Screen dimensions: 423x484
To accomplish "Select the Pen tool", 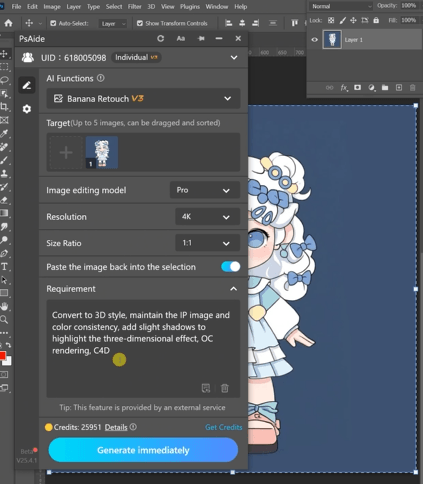I will pos(4,253).
